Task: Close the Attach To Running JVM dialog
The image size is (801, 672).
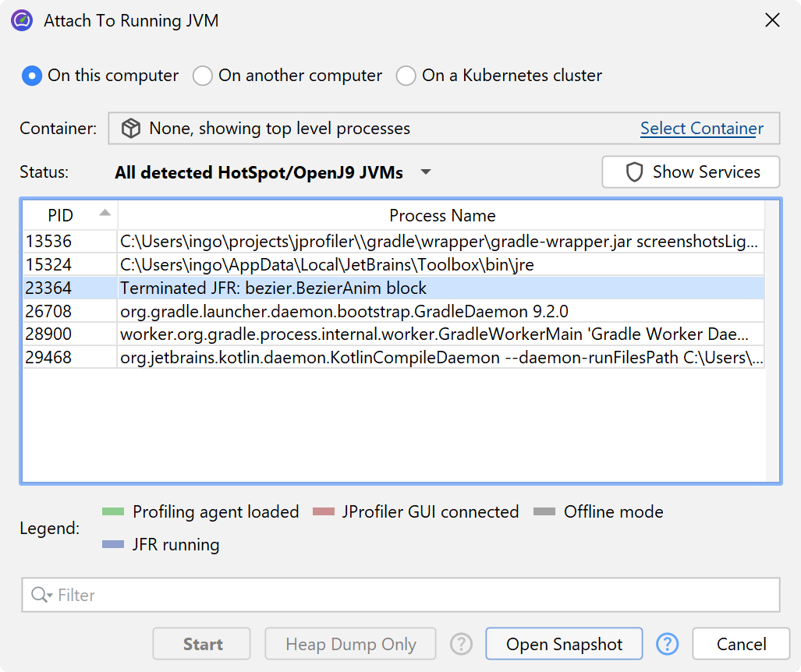Action: (x=772, y=20)
